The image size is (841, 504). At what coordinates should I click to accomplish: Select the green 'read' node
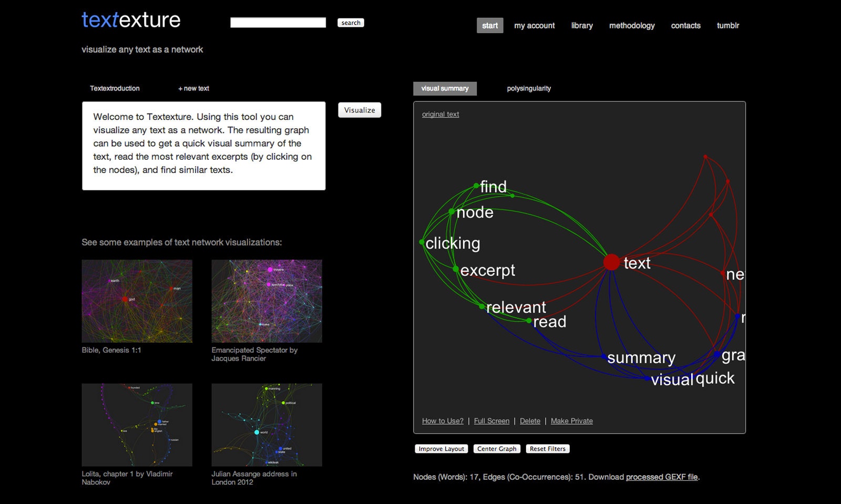click(x=529, y=320)
